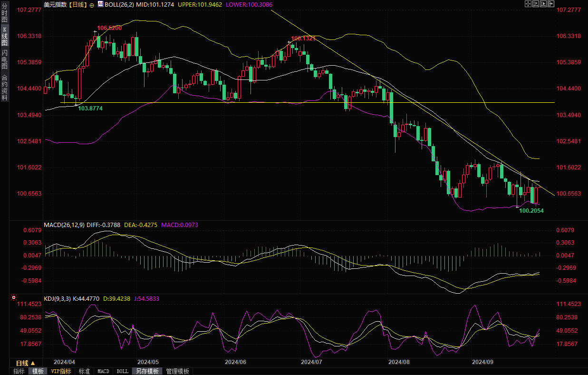Click the rightmost chart toolbar icon with exit arrow
This screenshot has width=588, height=375.
(x=551, y=4)
